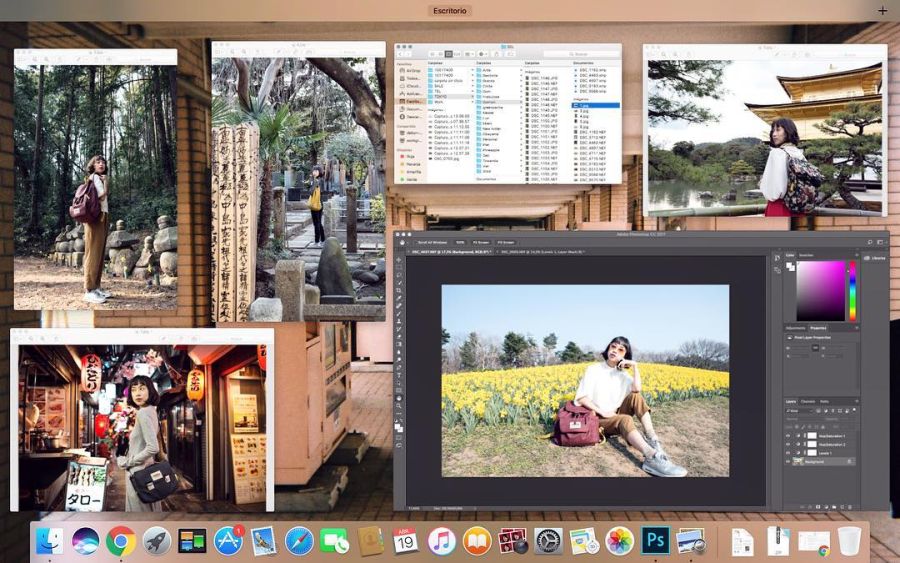The width and height of the screenshot is (900, 563).
Task: Click the Fit Screen button in options bar
Action: click(481, 243)
